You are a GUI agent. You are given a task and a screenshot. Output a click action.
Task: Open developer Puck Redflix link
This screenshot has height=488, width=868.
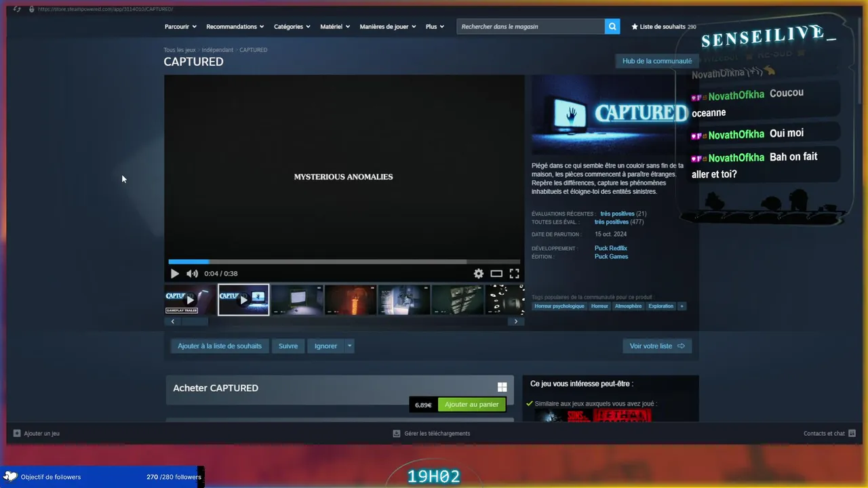611,248
